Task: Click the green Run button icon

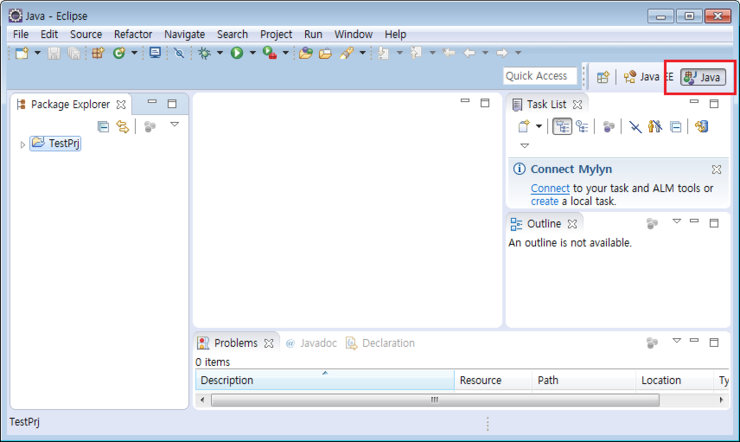Action: pyautogui.click(x=237, y=53)
